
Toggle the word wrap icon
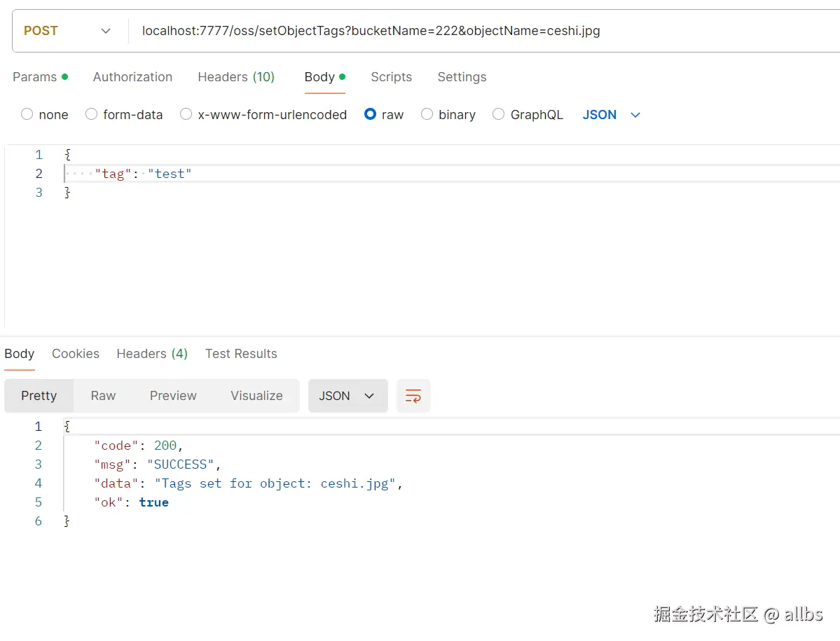[413, 396]
